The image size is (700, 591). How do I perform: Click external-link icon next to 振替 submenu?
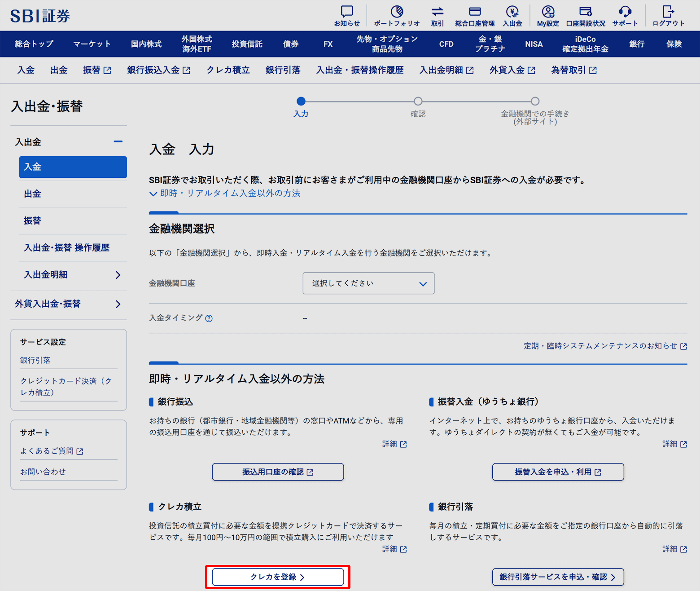pyautogui.click(x=107, y=70)
